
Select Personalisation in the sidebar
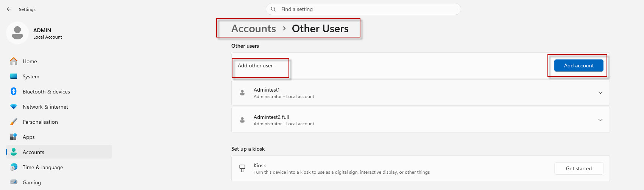[x=59, y=121]
